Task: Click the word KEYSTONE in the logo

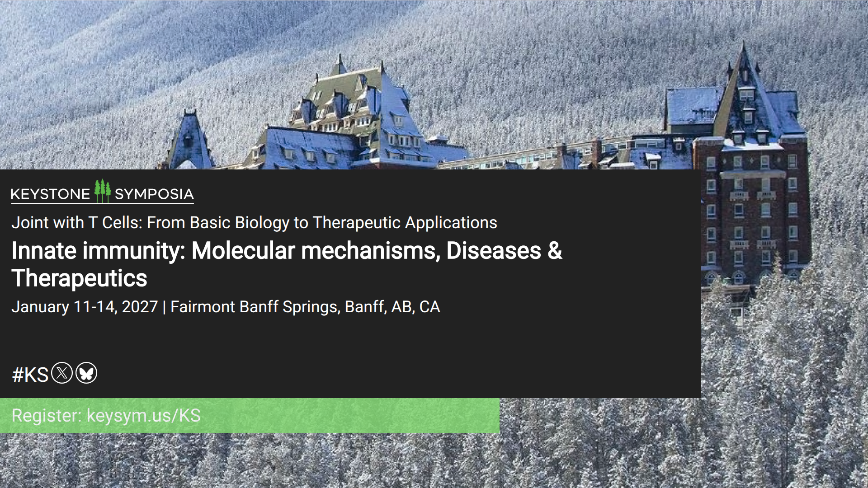Action: (50, 194)
